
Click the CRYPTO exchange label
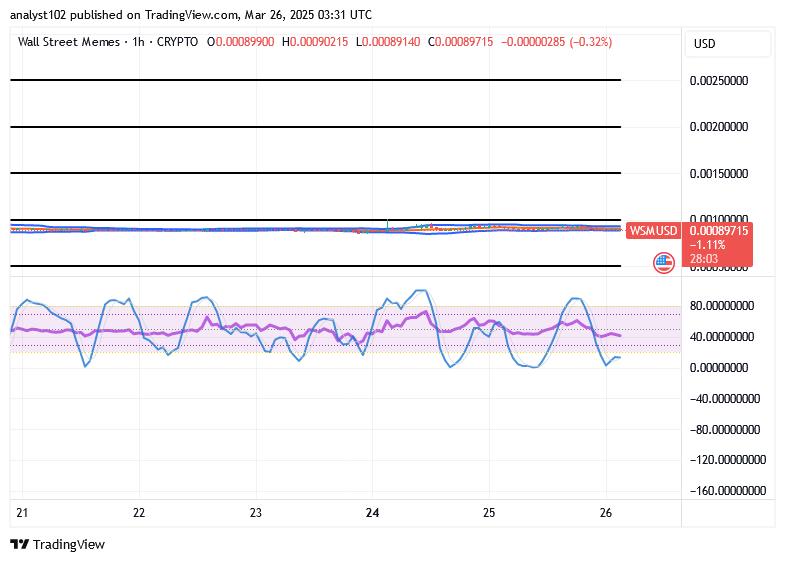177,42
